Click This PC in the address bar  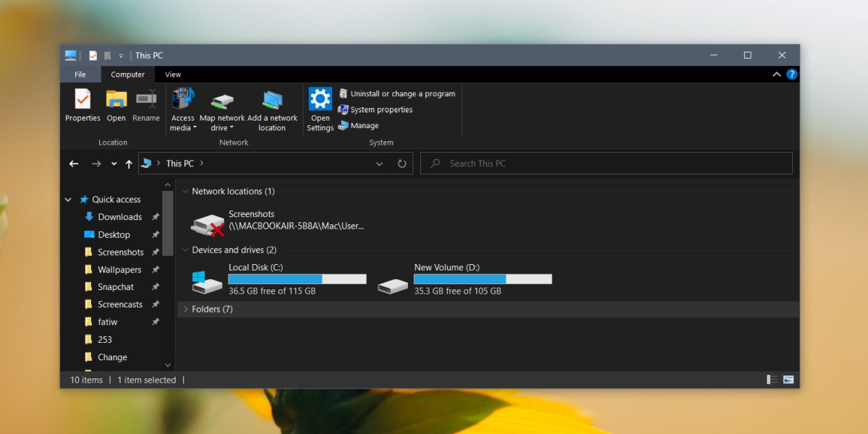pos(179,163)
